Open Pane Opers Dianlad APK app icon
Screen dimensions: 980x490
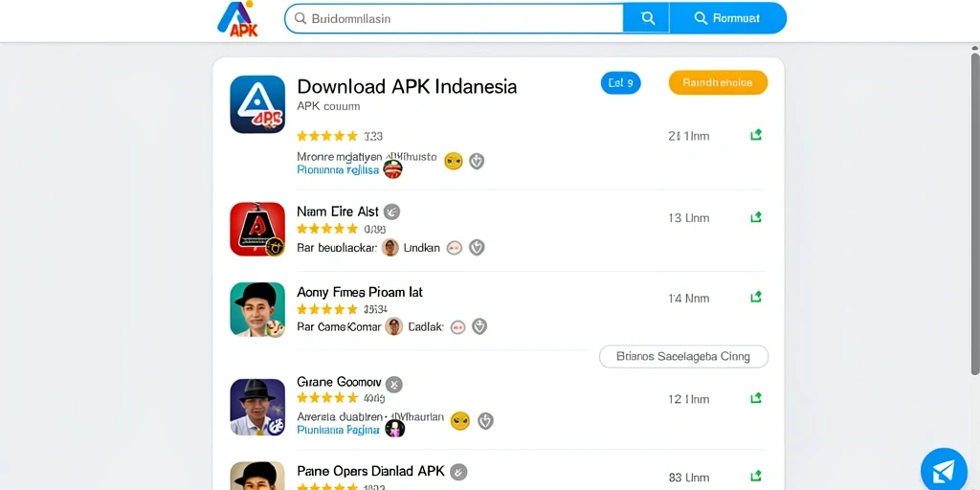[257, 476]
